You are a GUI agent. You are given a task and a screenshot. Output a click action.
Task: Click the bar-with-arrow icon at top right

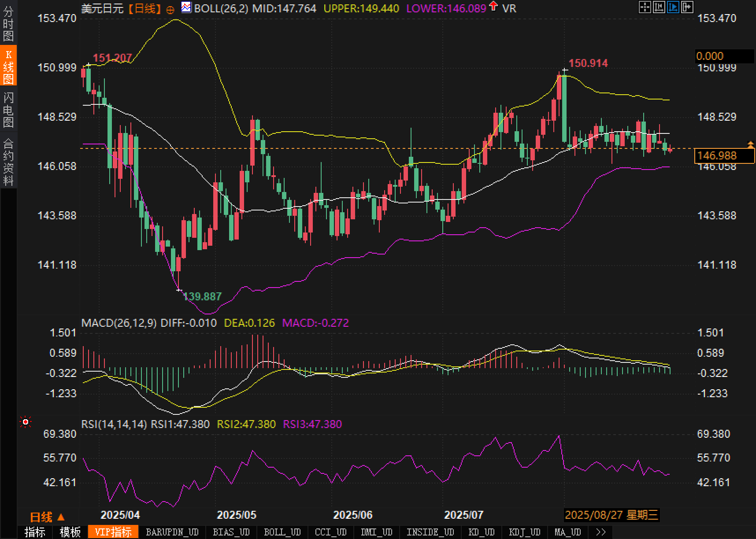click(x=687, y=7)
